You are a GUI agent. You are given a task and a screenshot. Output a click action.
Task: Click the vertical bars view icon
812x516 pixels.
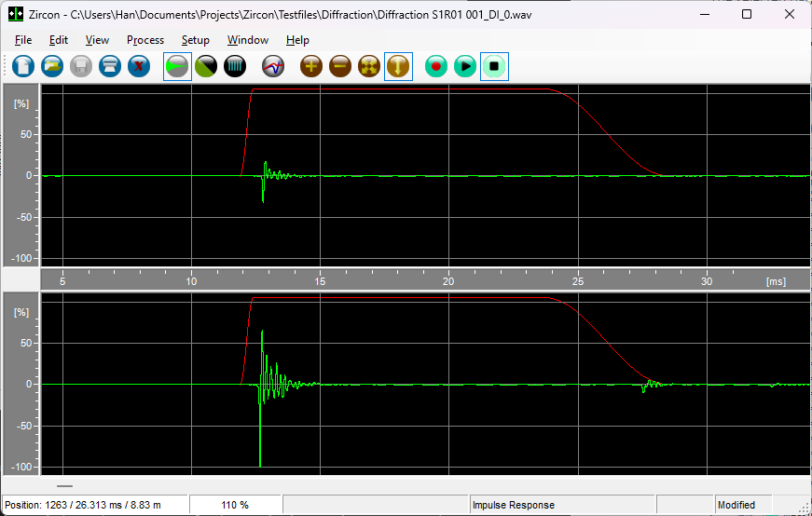click(x=235, y=66)
